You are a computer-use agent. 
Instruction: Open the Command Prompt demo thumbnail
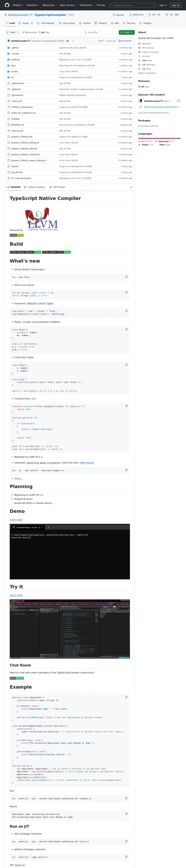tap(70, 552)
